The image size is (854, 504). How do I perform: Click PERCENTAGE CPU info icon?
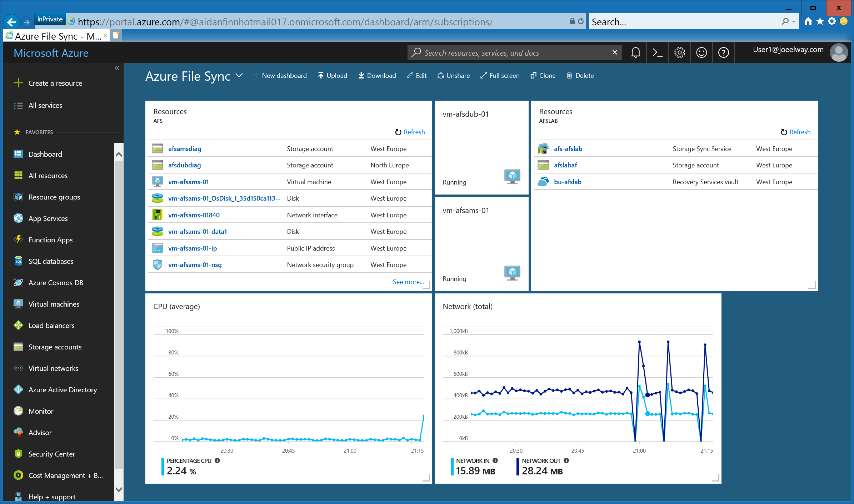pyautogui.click(x=217, y=460)
